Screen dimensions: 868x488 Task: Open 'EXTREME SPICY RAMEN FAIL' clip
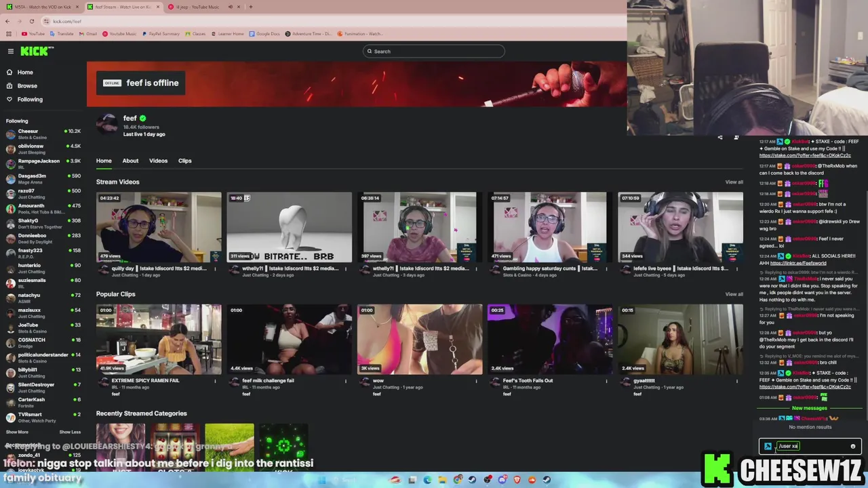(x=159, y=339)
